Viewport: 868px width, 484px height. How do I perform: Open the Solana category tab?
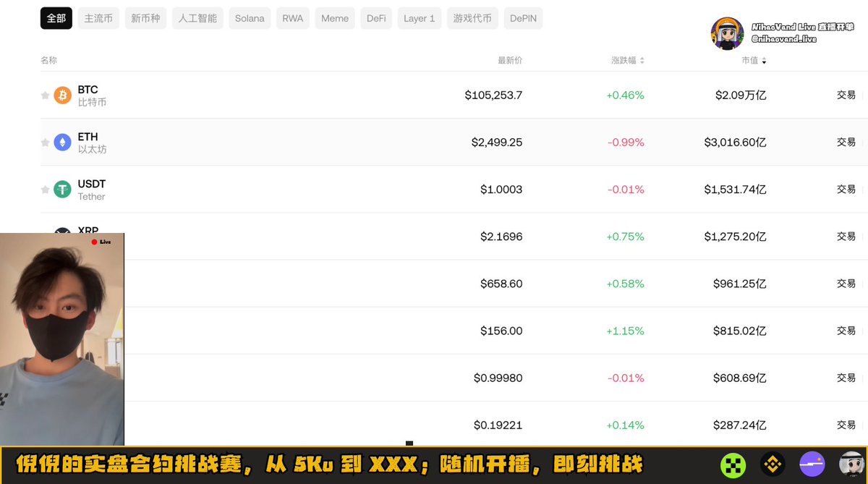coord(250,18)
